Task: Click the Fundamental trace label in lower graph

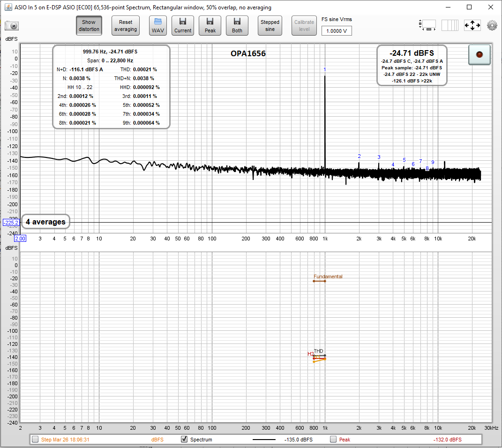Action: 328,276
